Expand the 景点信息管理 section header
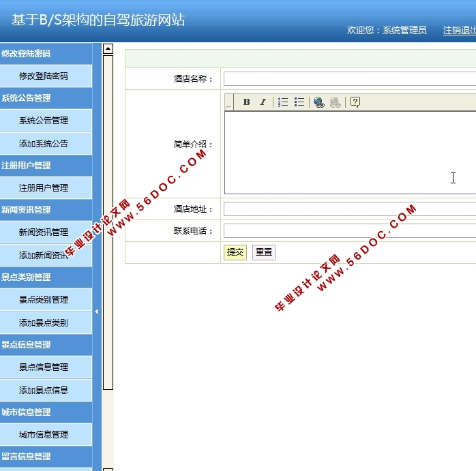The image size is (476, 471). (x=46, y=344)
